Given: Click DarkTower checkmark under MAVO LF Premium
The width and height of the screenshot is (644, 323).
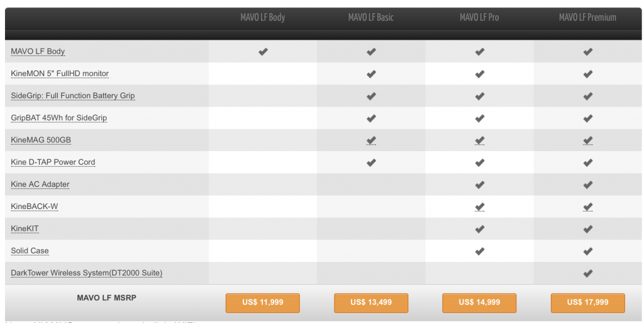Looking at the screenshot, I should click(x=587, y=273).
